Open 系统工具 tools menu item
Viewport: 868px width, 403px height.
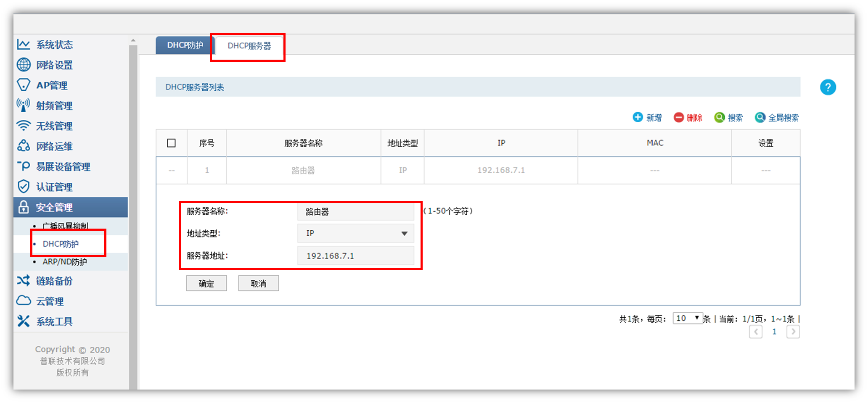[54, 321]
